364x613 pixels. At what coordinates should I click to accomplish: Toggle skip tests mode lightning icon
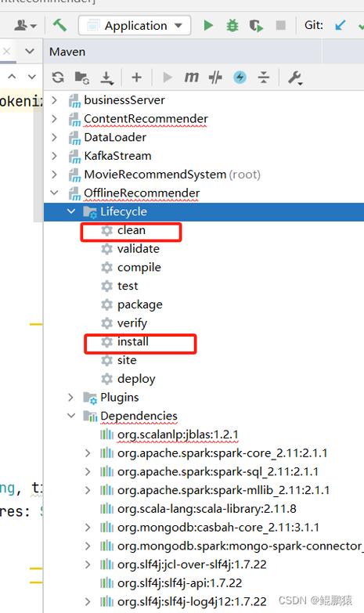[240, 78]
